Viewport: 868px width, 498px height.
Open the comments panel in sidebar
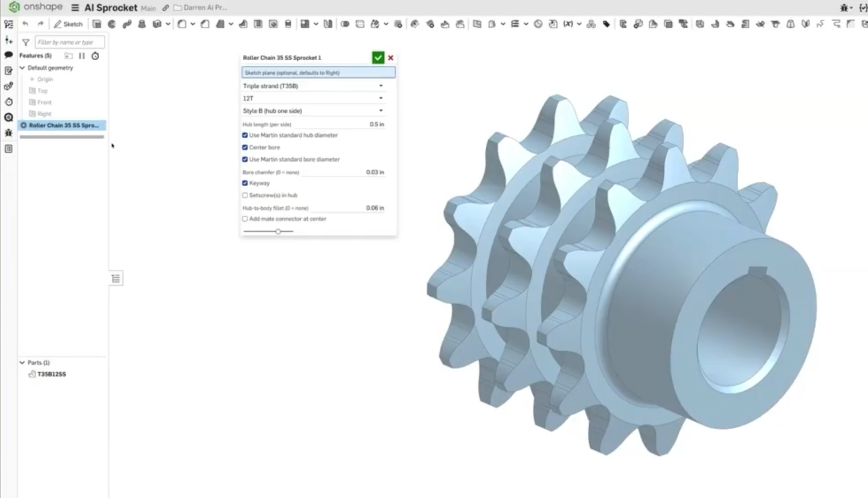pyautogui.click(x=8, y=55)
